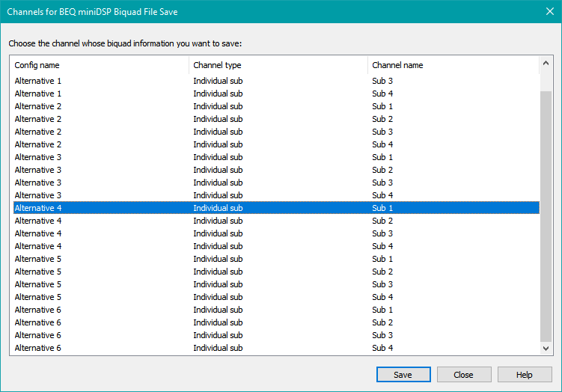The width and height of the screenshot is (562, 392).
Task: Select Alternative 4 Sub 3 row
Action: point(276,233)
